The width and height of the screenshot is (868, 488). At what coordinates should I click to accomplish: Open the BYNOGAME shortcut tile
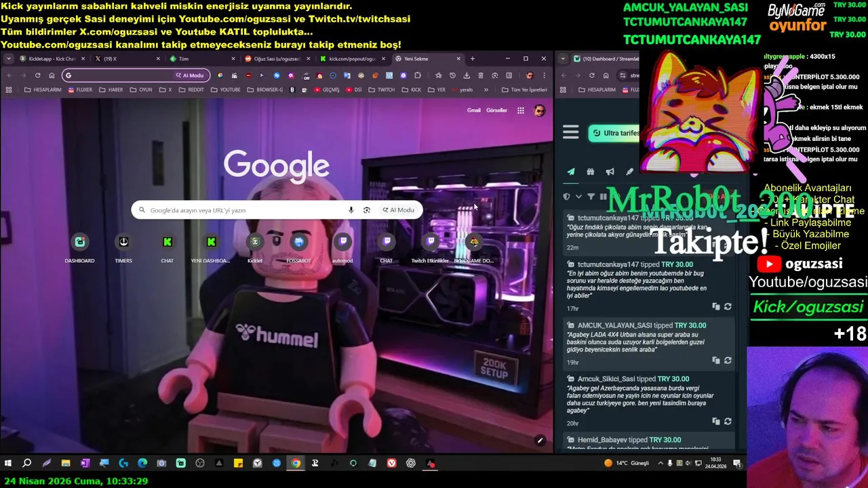click(x=474, y=248)
